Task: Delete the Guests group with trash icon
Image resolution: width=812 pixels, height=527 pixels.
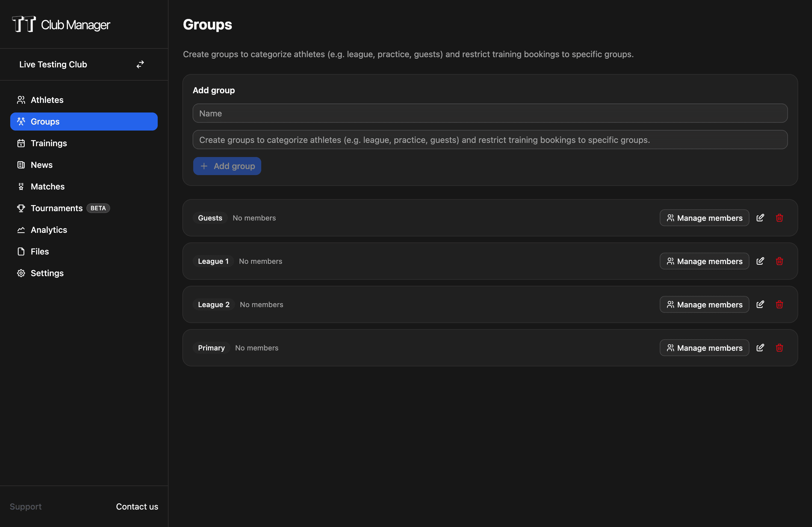Action: [779, 218]
